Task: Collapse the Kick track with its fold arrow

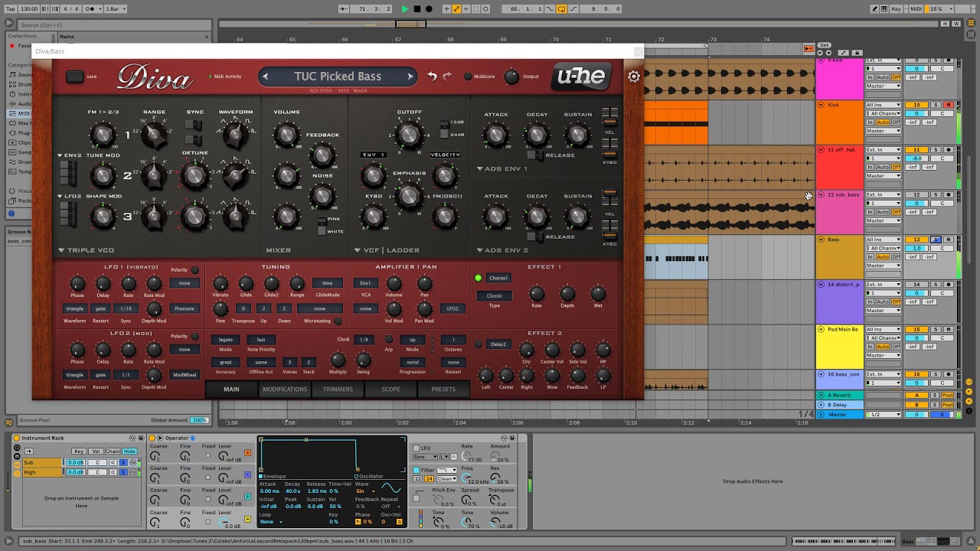Action: (822, 105)
